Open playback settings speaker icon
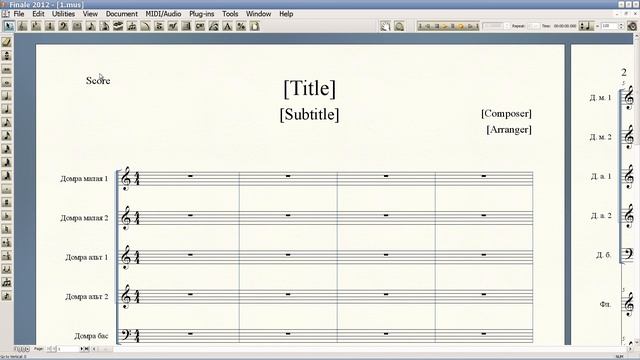 tap(632, 26)
